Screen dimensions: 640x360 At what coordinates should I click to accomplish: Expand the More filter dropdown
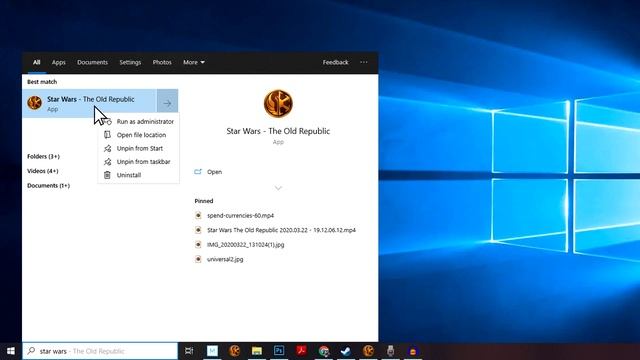click(194, 62)
